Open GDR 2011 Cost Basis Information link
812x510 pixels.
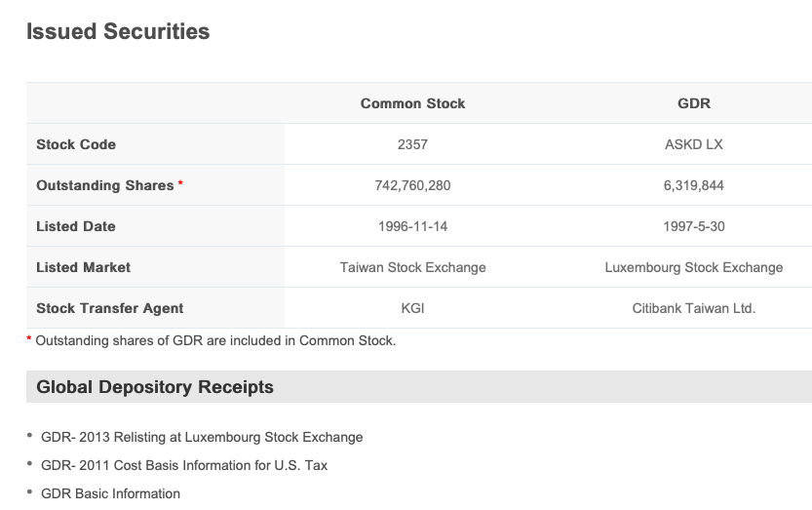coord(184,465)
